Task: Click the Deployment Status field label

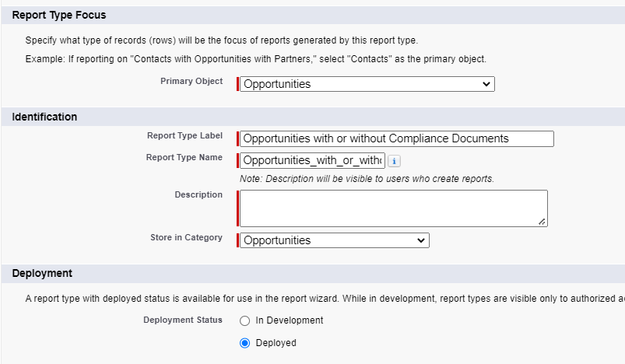Action: 182,320
